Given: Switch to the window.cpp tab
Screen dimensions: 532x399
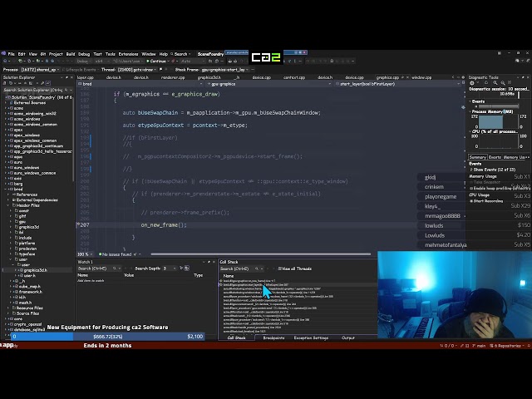Looking at the screenshot, I should tap(421, 77).
